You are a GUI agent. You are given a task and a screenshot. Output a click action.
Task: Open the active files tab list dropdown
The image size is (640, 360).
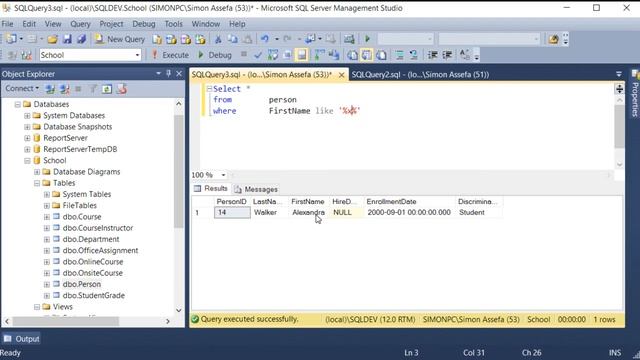tap(619, 74)
